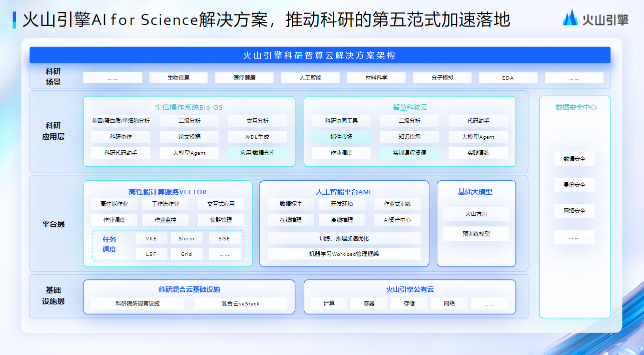Viewport: 644px width, 355px height.
Task: Click the 应用/数据仓库 box
Action: (x=258, y=153)
